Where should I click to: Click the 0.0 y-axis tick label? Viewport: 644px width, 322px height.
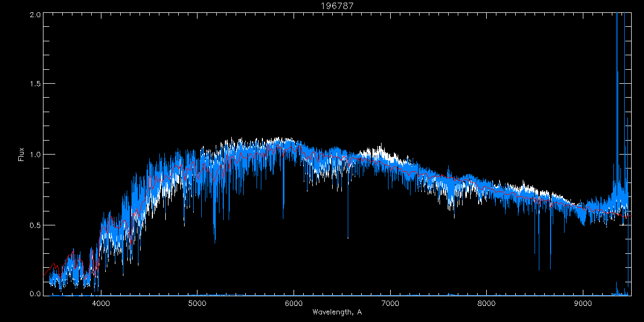pos(34,293)
